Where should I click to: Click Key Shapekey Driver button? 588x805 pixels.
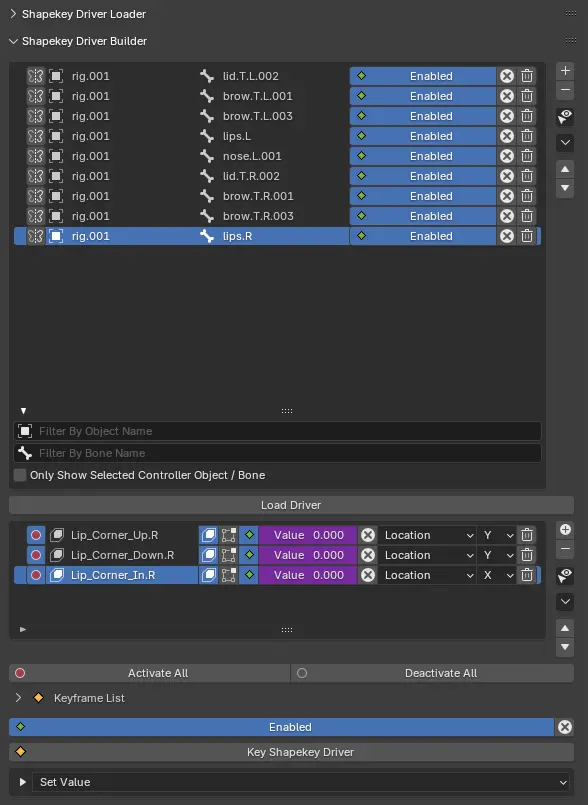point(291,752)
